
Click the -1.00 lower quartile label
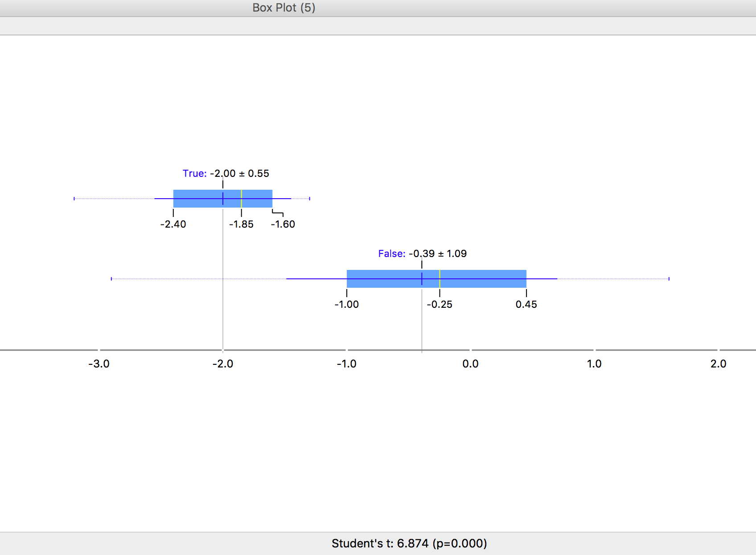[x=346, y=304]
